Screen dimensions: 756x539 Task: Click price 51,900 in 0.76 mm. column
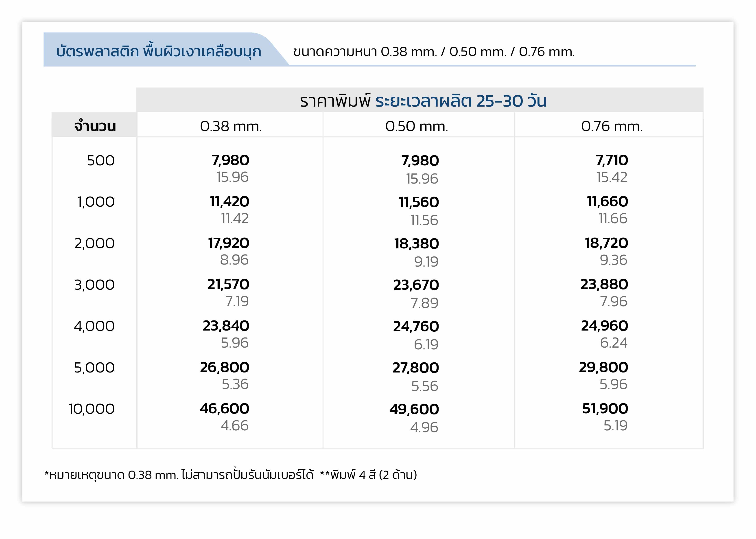point(605,409)
